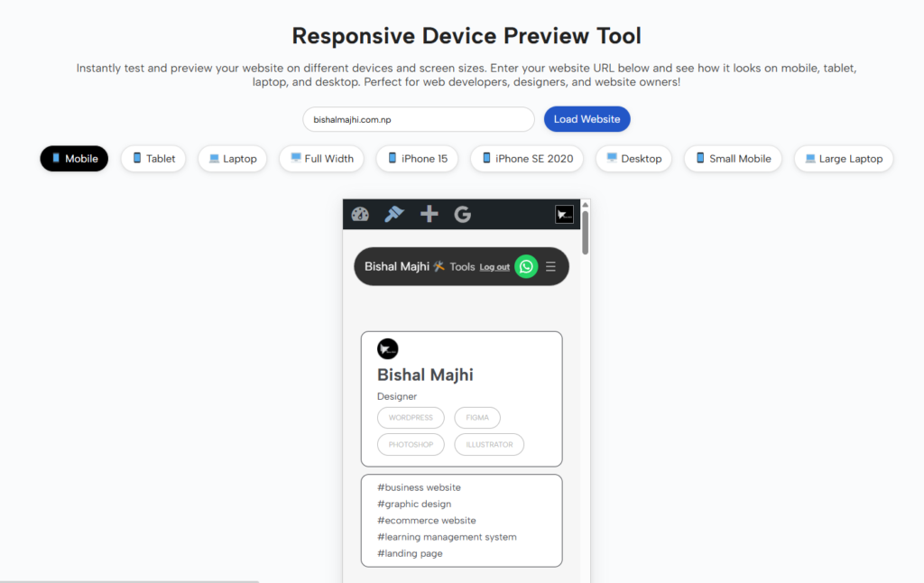This screenshot has height=583, width=924.
Task: Click the preview's vertical scrollbar thumb
Action: coord(586,232)
